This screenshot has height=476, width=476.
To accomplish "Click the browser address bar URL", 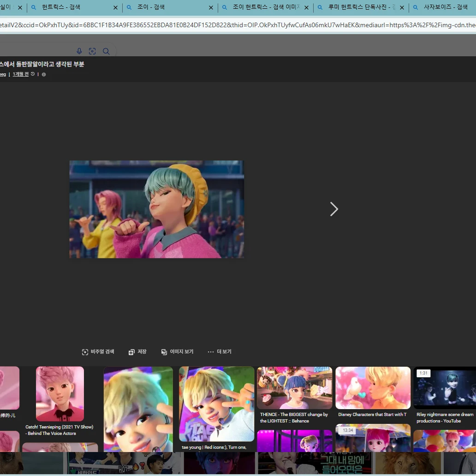I will tap(238, 25).
